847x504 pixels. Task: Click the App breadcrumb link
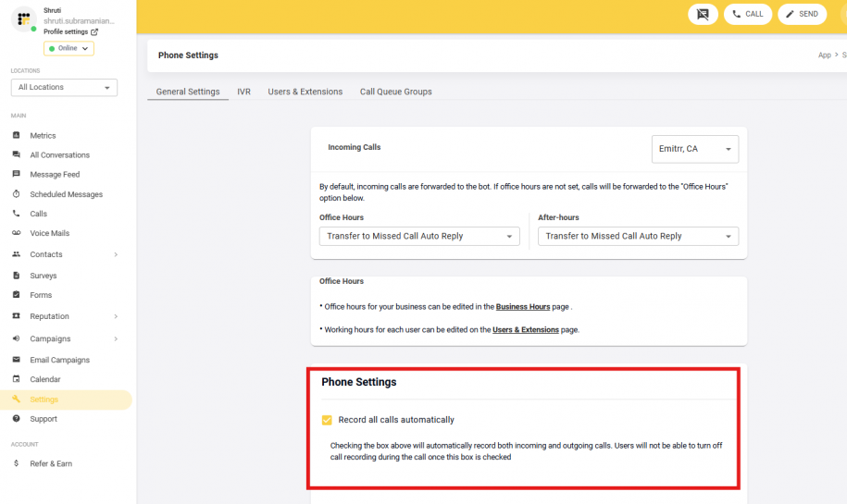[824, 55]
